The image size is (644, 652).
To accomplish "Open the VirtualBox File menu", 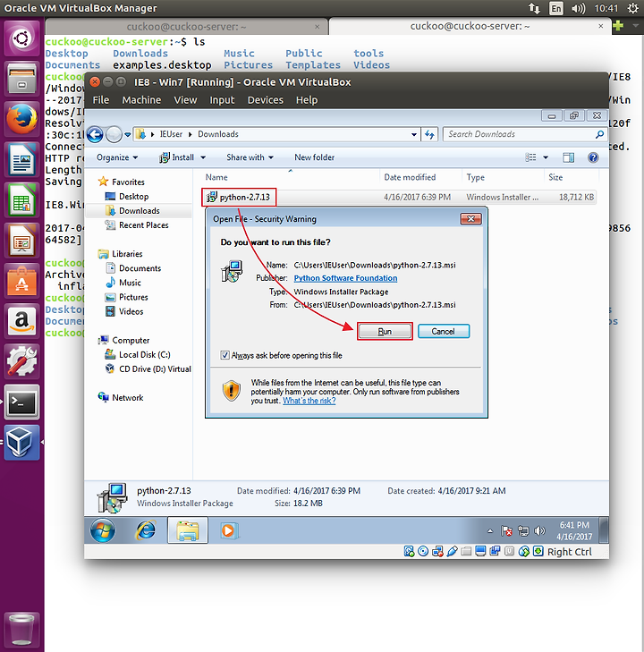I will tap(101, 100).
